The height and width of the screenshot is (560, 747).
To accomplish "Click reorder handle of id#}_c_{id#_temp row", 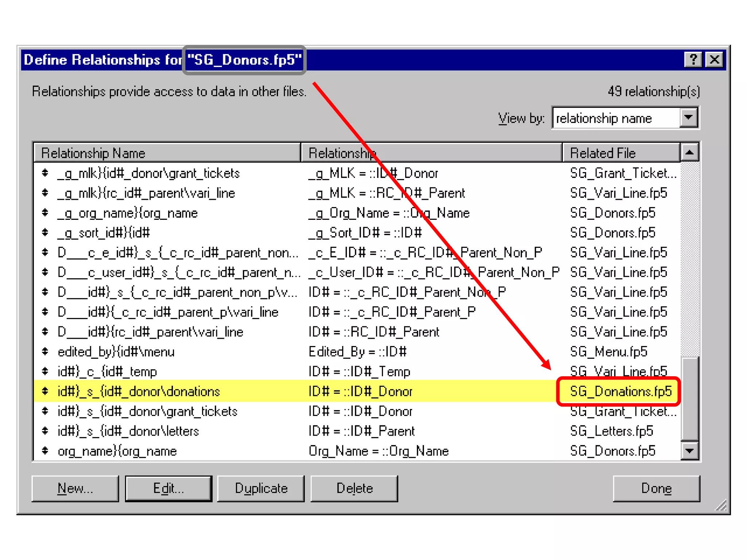I will coord(45,371).
